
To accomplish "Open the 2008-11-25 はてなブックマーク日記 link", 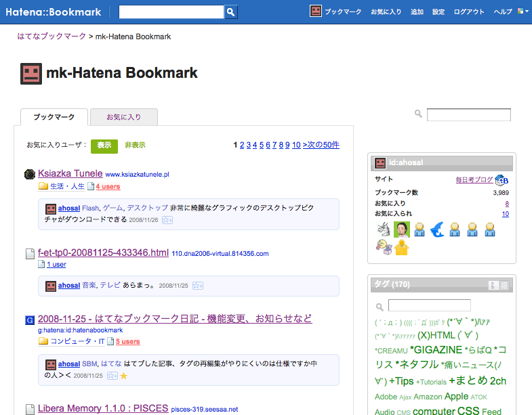I will click(175, 319).
